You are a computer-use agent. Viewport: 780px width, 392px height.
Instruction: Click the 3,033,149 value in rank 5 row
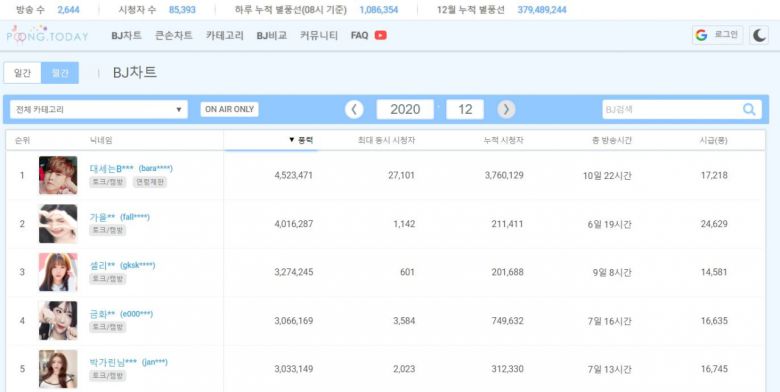(x=293, y=369)
